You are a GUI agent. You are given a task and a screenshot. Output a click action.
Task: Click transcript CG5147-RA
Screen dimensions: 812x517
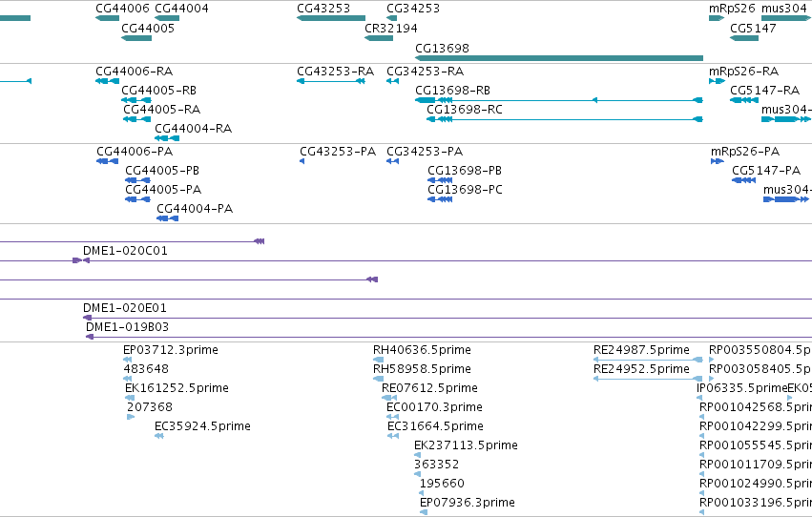click(765, 90)
